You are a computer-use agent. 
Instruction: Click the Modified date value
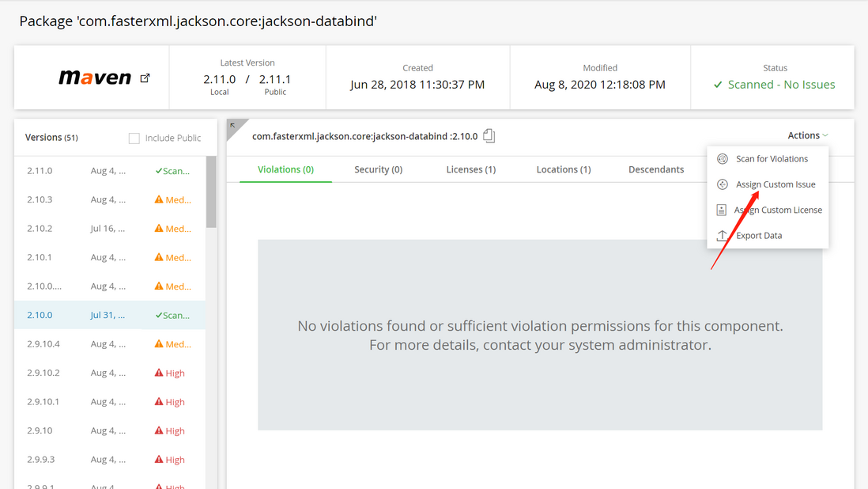point(599,85)
